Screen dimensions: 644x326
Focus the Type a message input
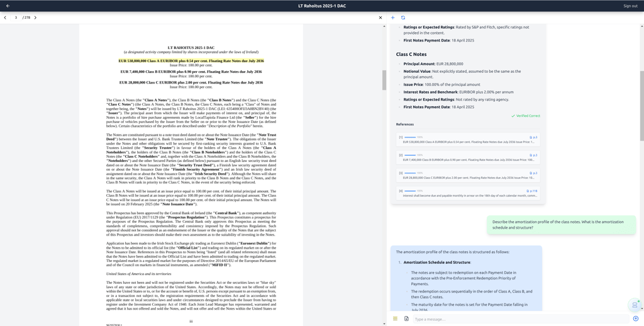(521, 319)
